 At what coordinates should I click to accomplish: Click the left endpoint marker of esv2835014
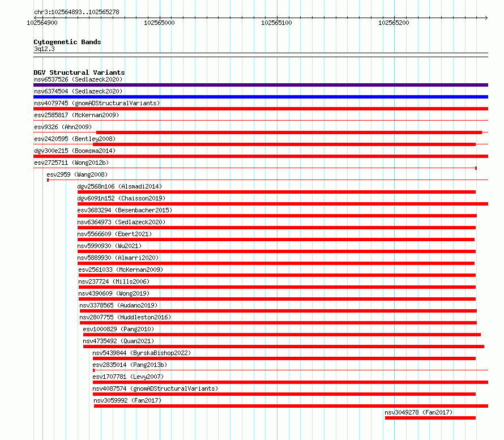93,370
